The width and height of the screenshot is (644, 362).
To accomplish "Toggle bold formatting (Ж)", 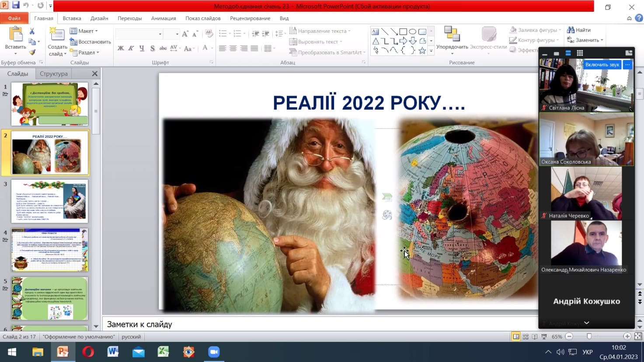I will point(121,48).
